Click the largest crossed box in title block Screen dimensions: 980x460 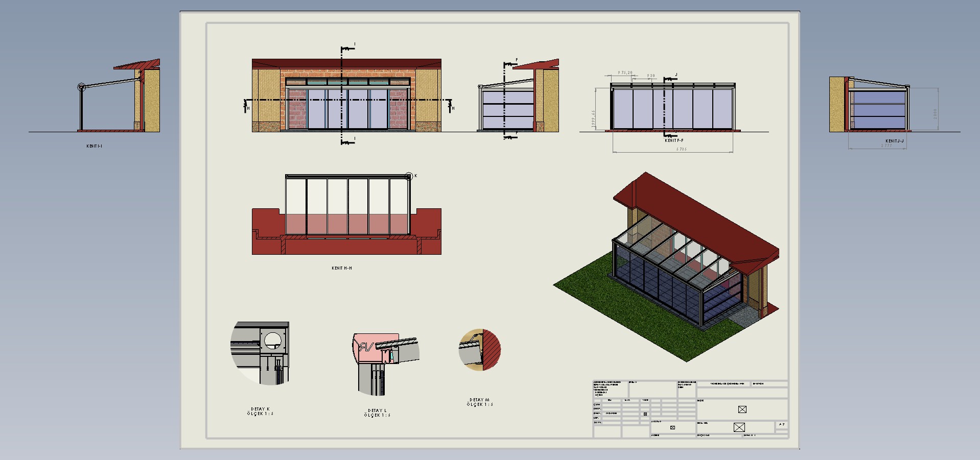point(739,427)
